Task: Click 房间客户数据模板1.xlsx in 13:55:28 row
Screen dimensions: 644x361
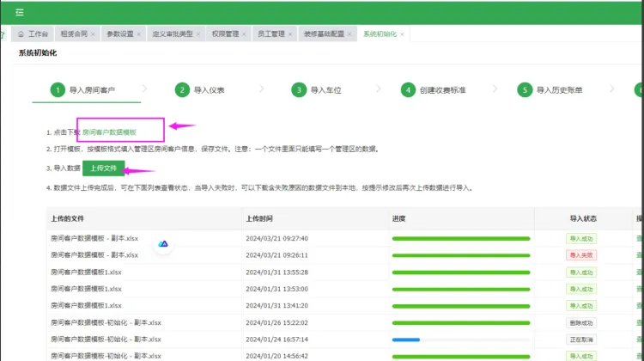Action: pos(86,272)
